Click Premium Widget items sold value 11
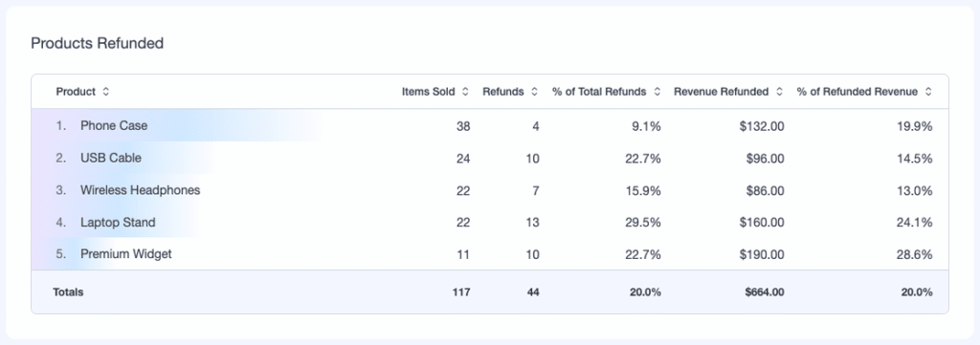980x345 pixels. pos(464,254)
